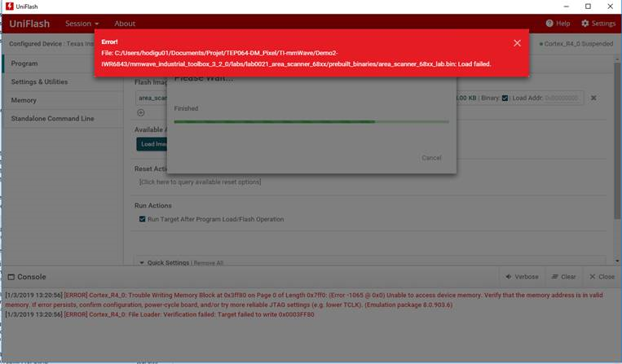The image size is (622, 364).
Task: Close the Console panel
Action: (602, 277)
